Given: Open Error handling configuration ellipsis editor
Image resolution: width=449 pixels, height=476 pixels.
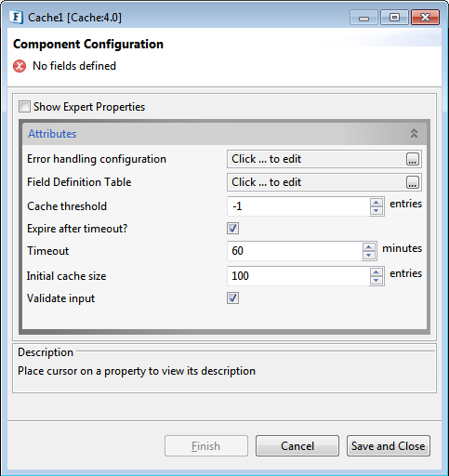Looking at the screenshot, I should (x=413, y=159).
